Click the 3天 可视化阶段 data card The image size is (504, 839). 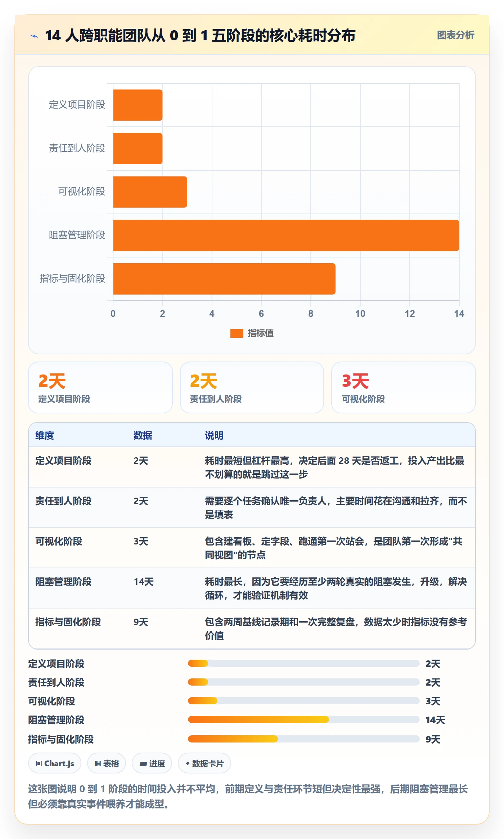click(x=404, y=387)
